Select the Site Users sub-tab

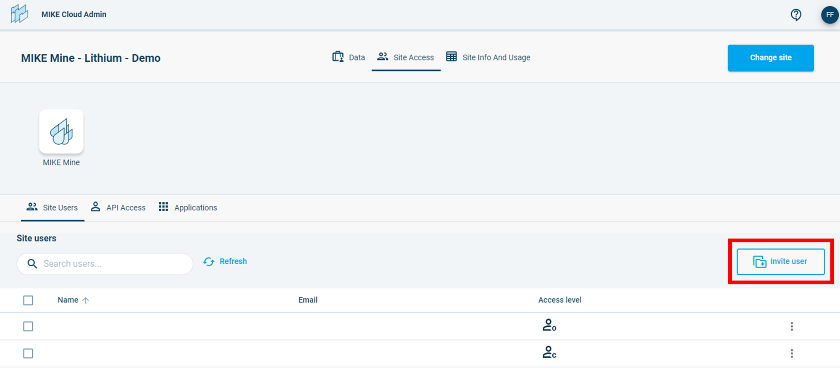tap(52, 208)
